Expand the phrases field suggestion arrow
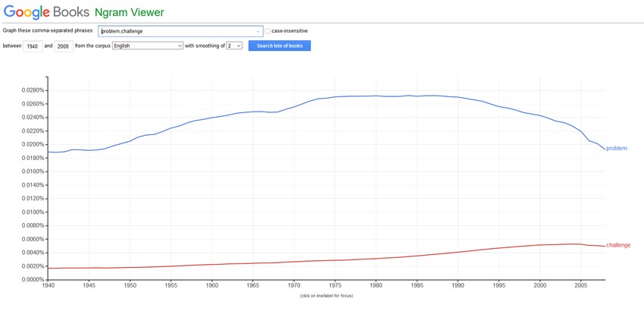 tap(258, 31)
